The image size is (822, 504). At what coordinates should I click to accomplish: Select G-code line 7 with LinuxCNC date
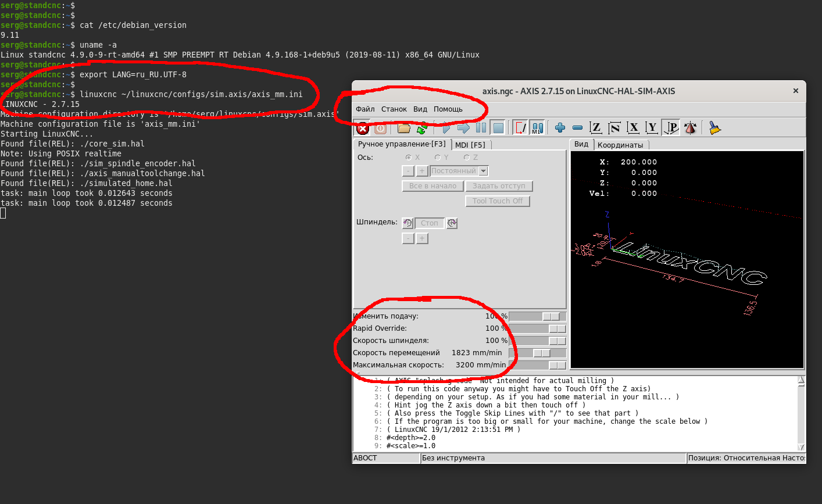pos(453,430)
